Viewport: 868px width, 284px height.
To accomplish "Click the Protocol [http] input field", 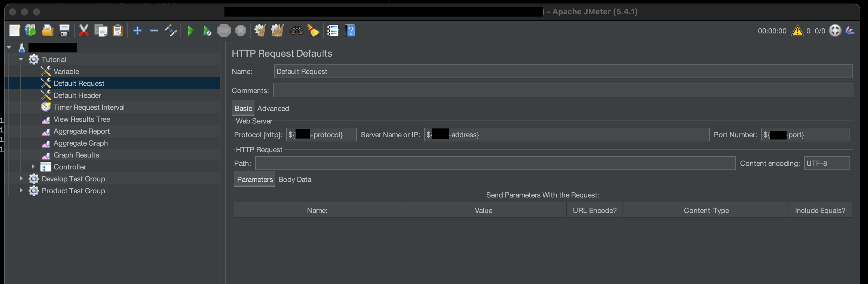I will (x=321, y=135).
